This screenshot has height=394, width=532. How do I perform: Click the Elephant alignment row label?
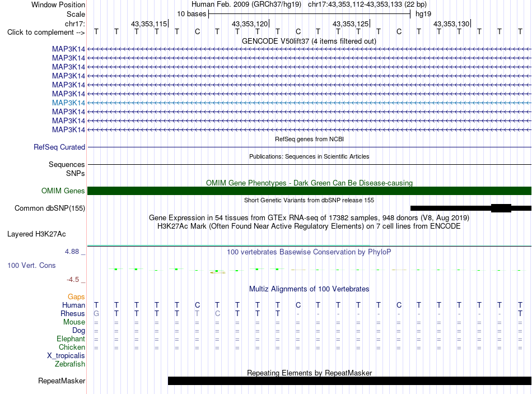(71, 339)
